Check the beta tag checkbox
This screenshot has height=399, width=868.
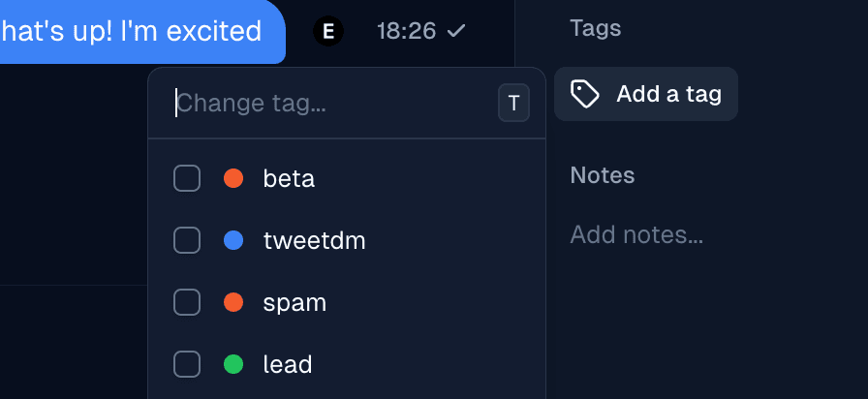[187, 178]
